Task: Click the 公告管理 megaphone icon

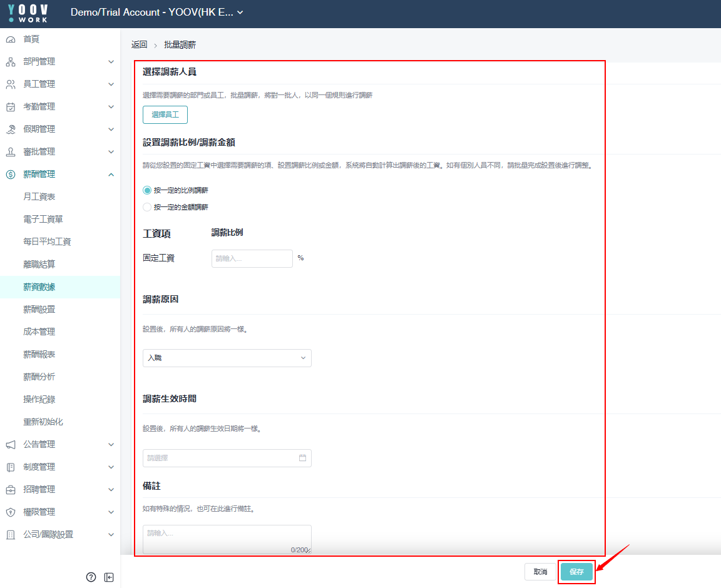Action: 11,445
